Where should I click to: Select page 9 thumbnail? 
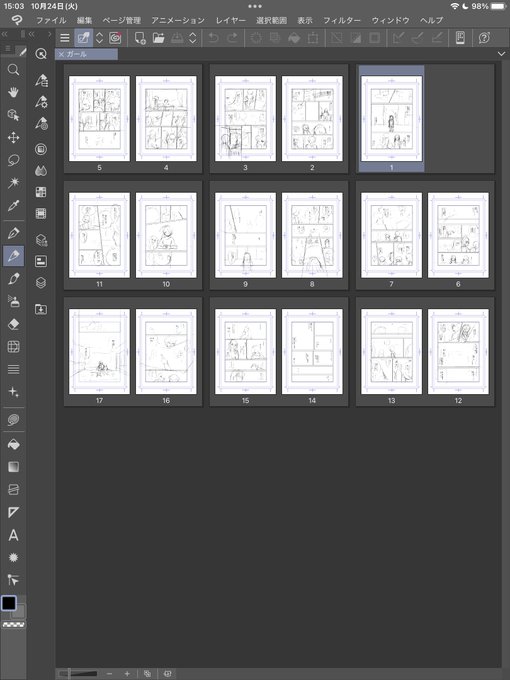pos(245,235)
